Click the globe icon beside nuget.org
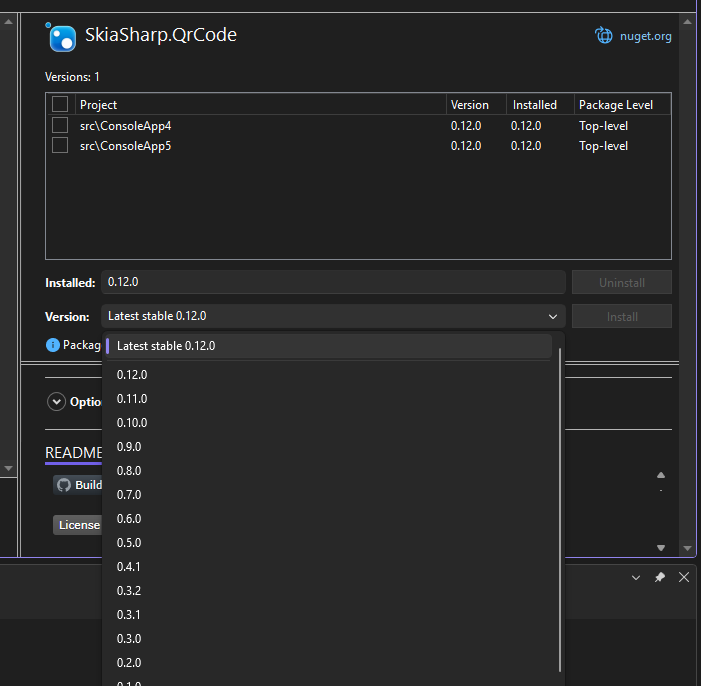 pos(604,35)
